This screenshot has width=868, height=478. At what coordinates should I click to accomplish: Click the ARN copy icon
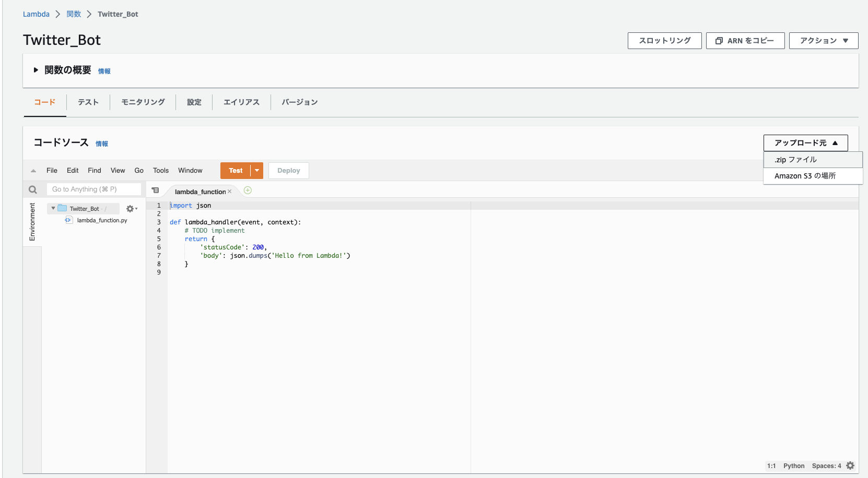(x=719, y=41)
